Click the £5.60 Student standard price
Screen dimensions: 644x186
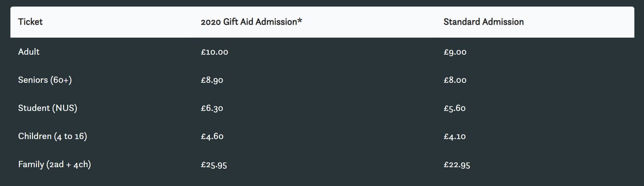tap(454, 108)
